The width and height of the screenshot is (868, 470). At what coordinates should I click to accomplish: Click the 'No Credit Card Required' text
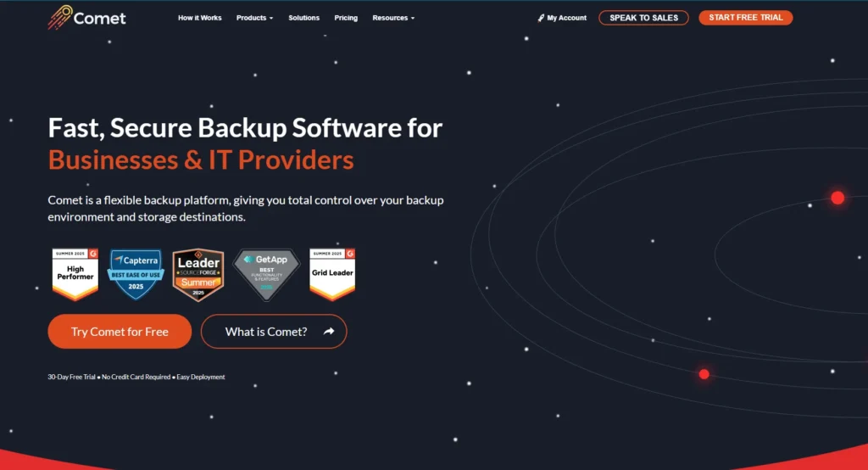[x=136, y=377]
